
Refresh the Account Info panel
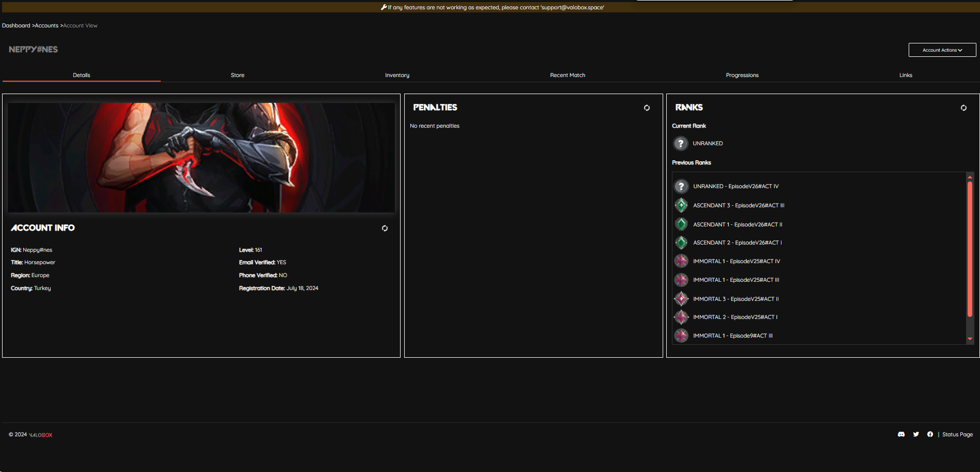click(x=385, y=228)
